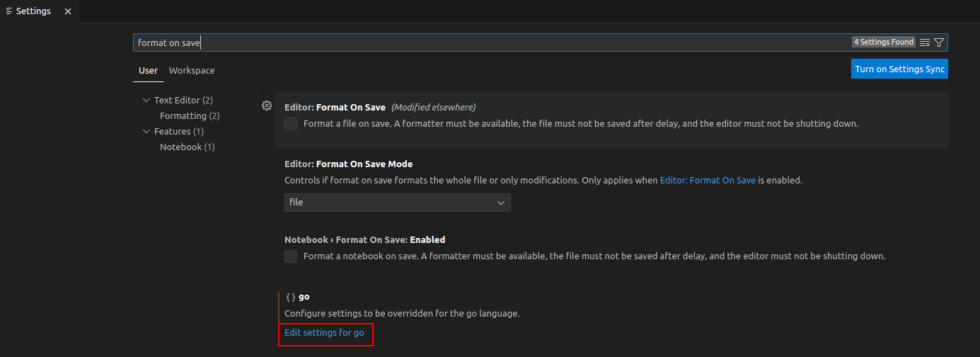Click the Settings tab title
Viewport: 980px width, 357px height.
pos(33,11)
